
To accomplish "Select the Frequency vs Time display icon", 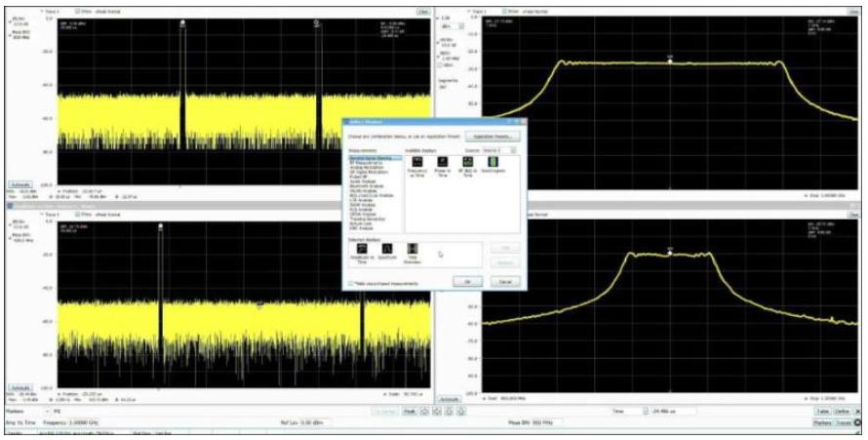I will pos(416,162).
